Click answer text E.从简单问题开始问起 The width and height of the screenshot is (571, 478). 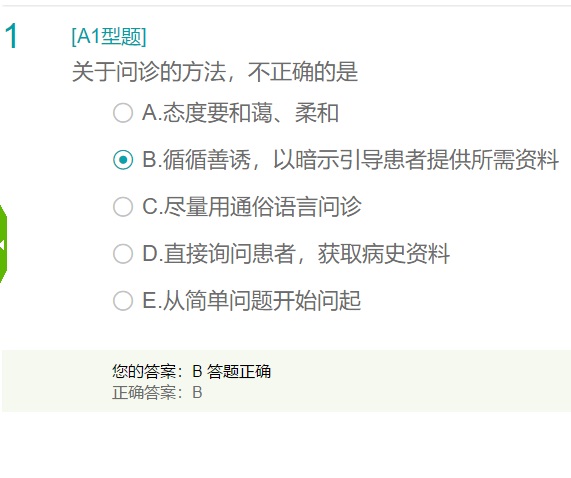point(252,301)
